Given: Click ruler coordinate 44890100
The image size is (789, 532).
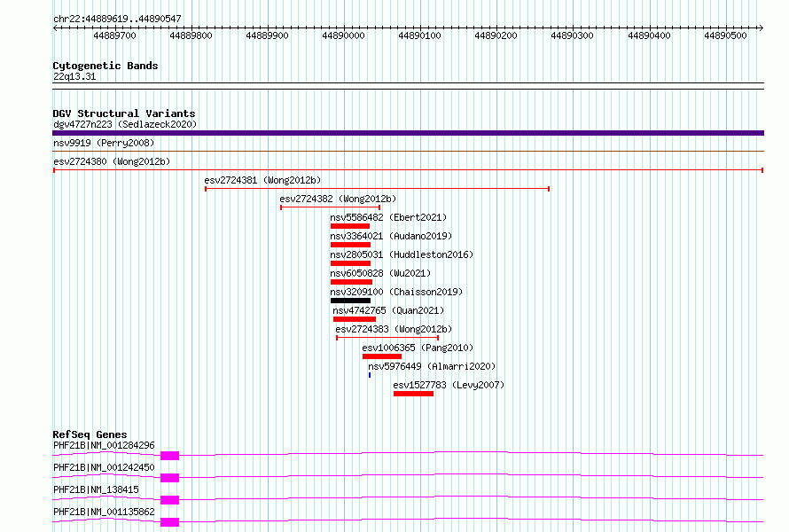Looking at the screenshot, I should click(x=419, y=35).
